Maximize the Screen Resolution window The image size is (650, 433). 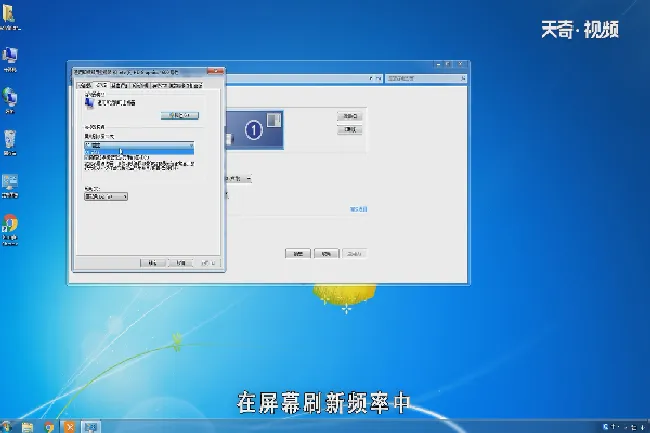tap(448, 64)
